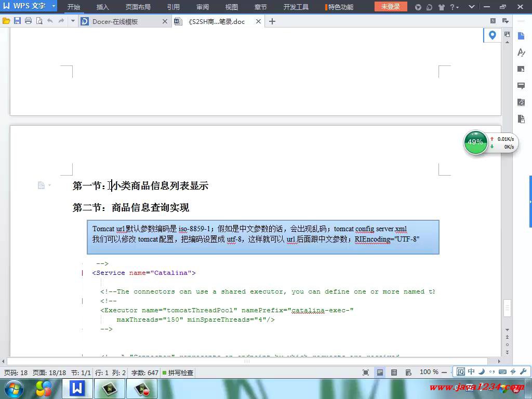Click the Save icon in quick toolbar

(x=17, y=21)
